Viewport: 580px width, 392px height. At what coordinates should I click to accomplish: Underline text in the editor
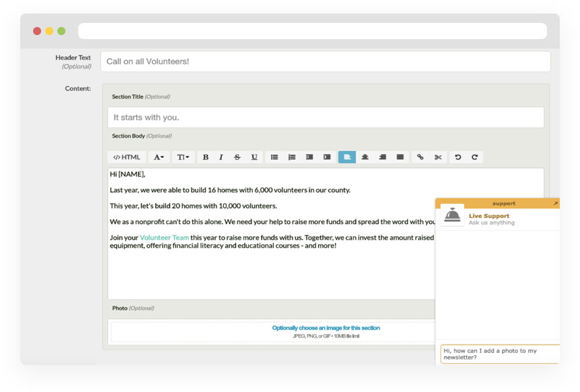254,157
